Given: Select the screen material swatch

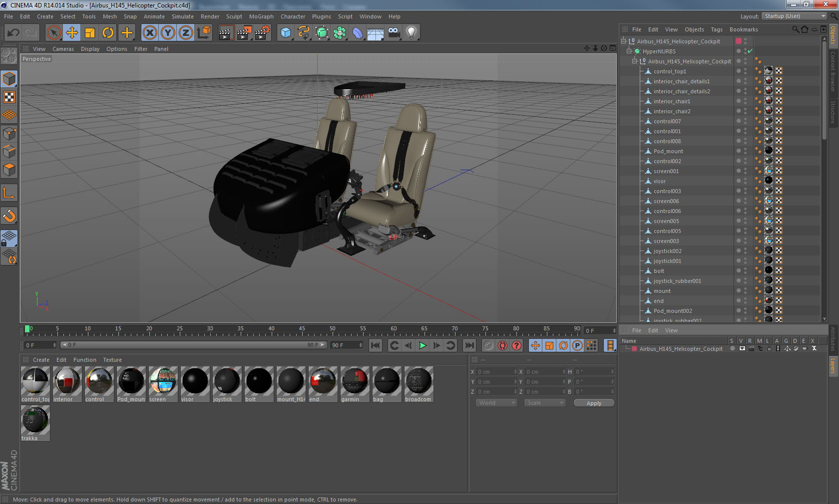Looking at the screenshot, I should tap(163, 384).
